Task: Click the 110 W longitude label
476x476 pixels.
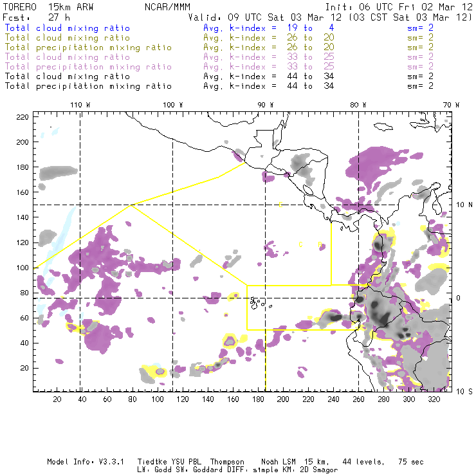Action: point(80,104)
